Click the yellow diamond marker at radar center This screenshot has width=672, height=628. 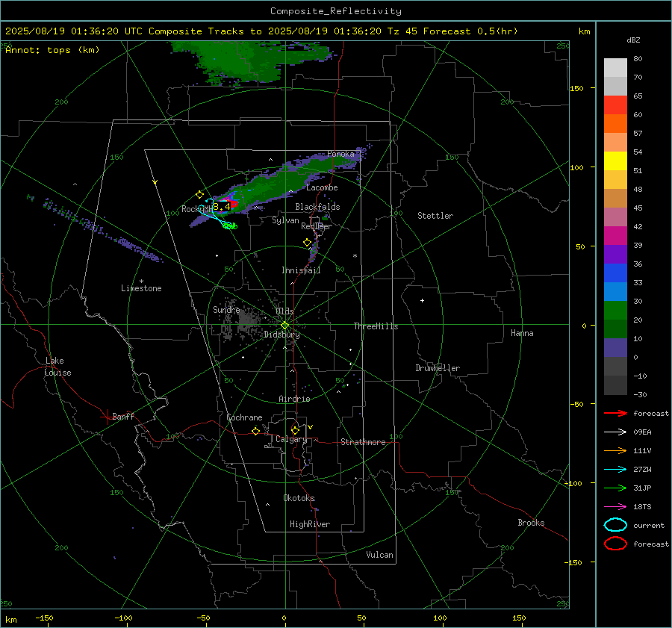284,325
